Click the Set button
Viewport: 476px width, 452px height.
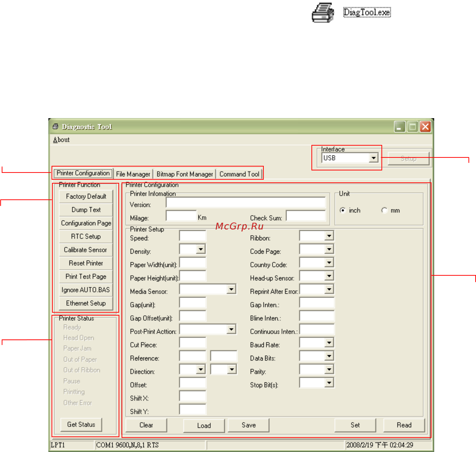click(355, 425)
